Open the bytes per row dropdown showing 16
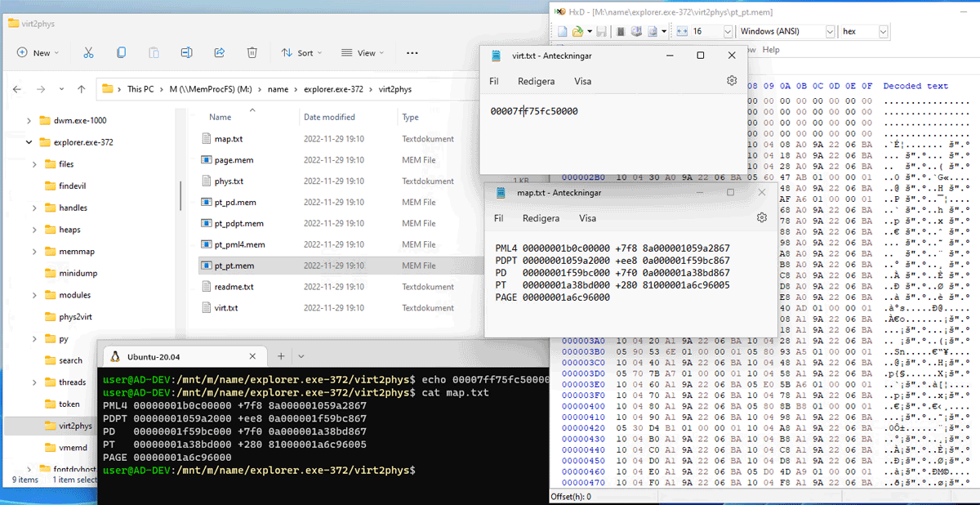This screenshot has height=505, width=980. 728,31
